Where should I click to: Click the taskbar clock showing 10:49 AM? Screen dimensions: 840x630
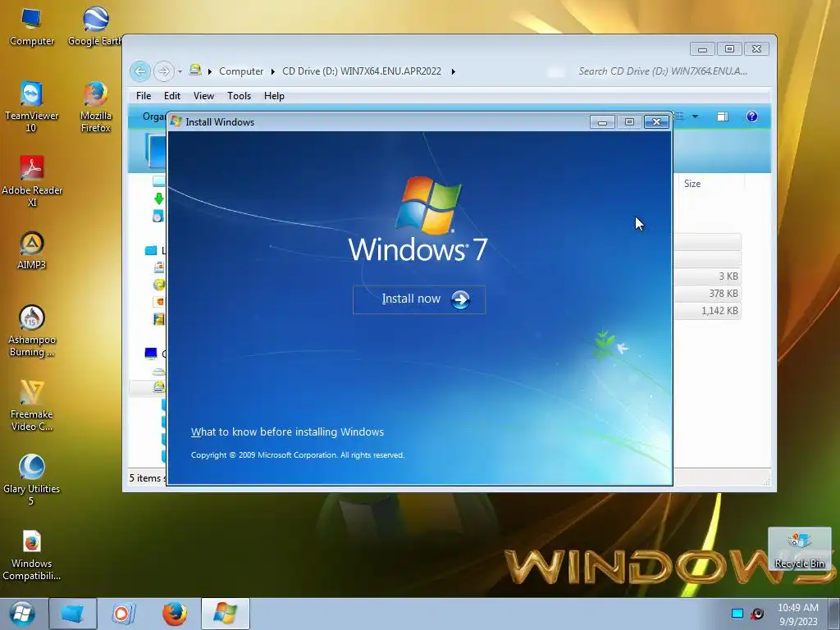(x=797, y=614)
